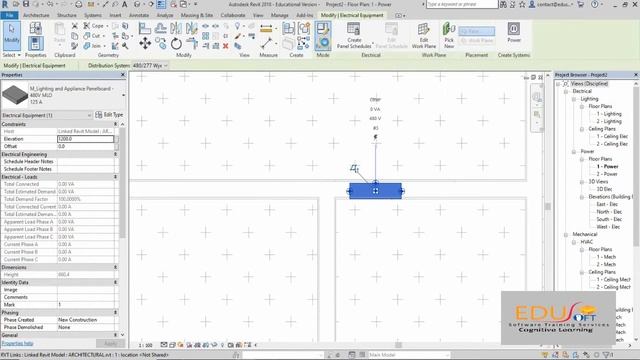The height and width of the screenshot is (360, 640).
Task: Collapse the Phasing section
Action: click(116, 312)
